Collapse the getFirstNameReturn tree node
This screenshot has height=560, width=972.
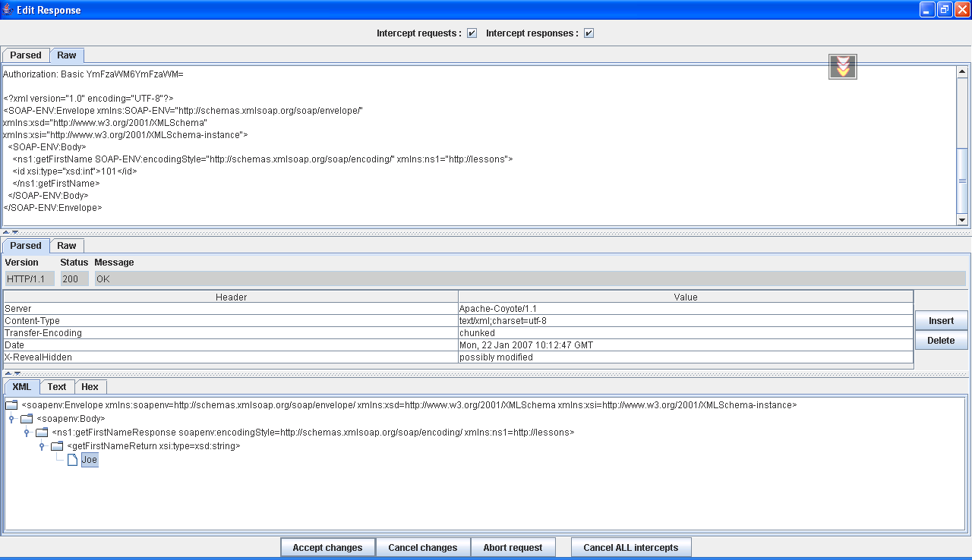pos(42,446)
